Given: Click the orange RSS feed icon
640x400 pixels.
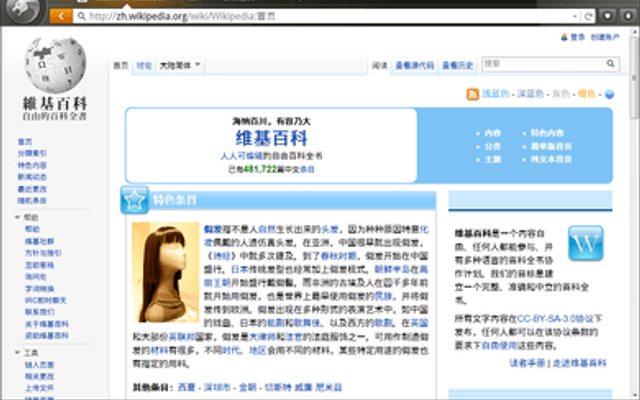Looking at the screenshot, I should pos(473,94).
